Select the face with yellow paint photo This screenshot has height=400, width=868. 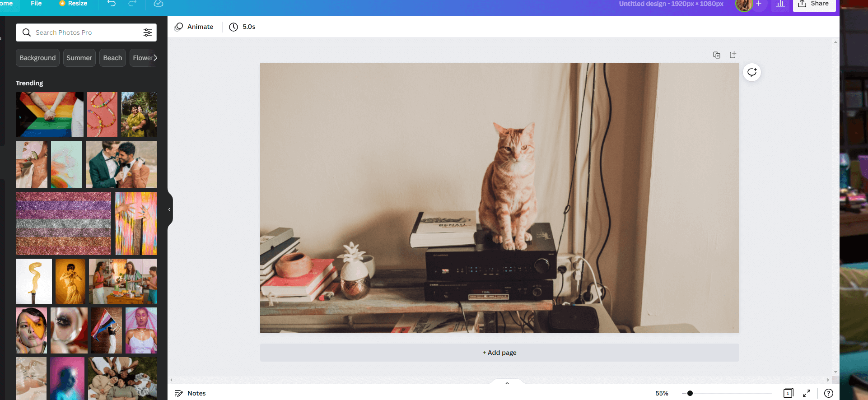coord(31,330)
